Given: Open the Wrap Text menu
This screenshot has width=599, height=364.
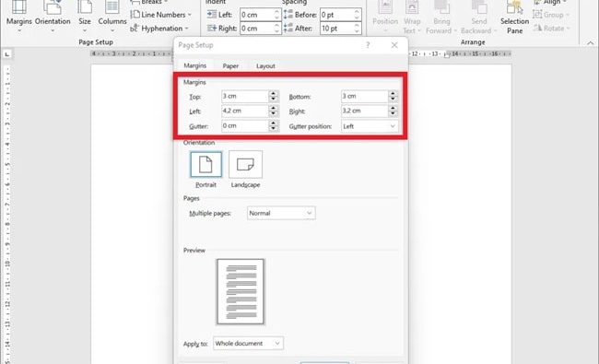Looking at the screenshot, I should coord(412,17).
